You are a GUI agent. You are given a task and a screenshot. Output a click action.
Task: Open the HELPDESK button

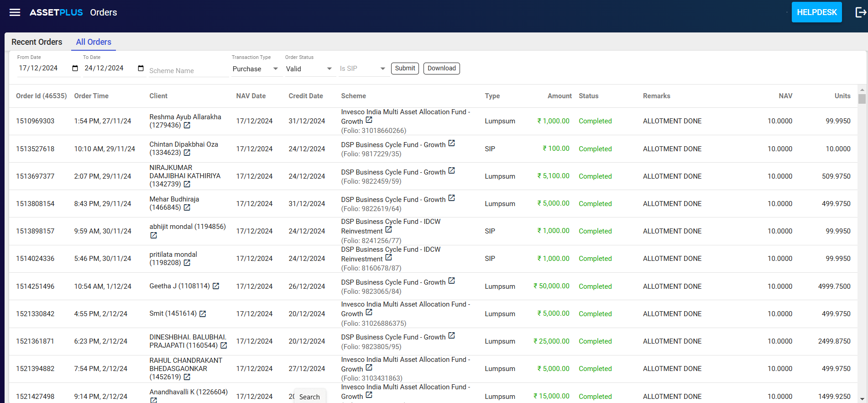point(817,12)
